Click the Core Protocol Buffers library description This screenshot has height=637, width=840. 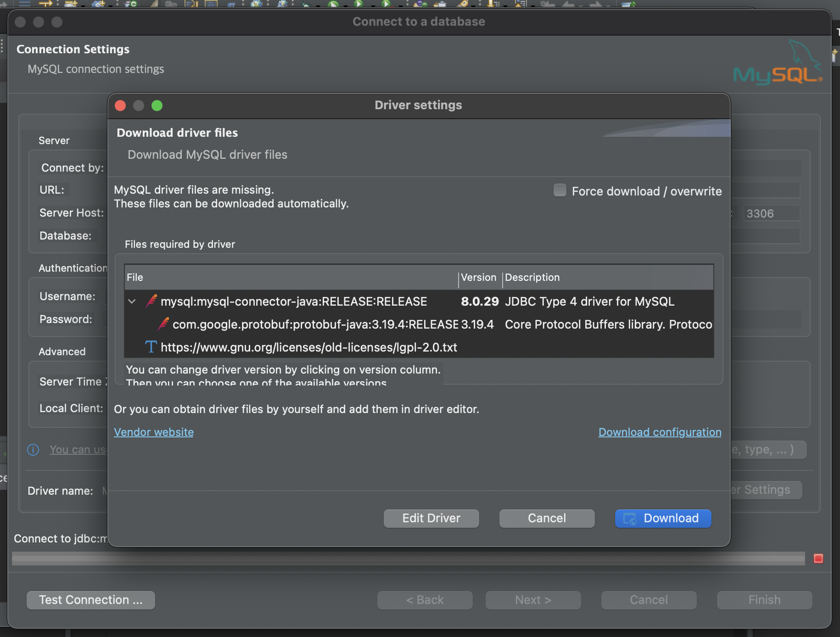(608, 324)
